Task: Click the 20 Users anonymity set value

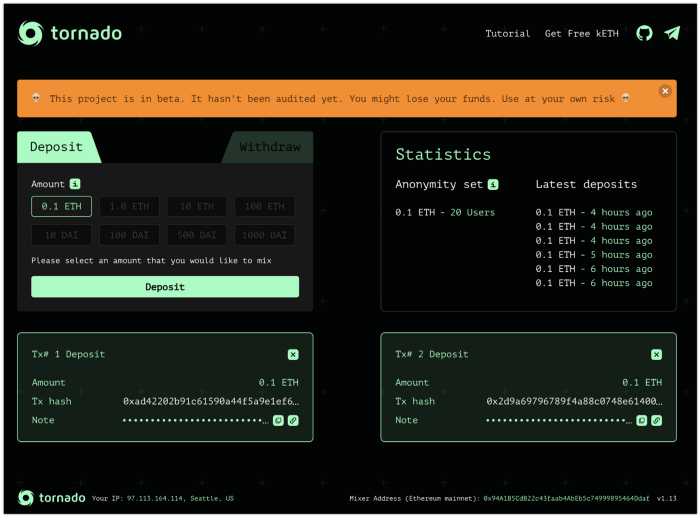Action: [x=473, y=213]
